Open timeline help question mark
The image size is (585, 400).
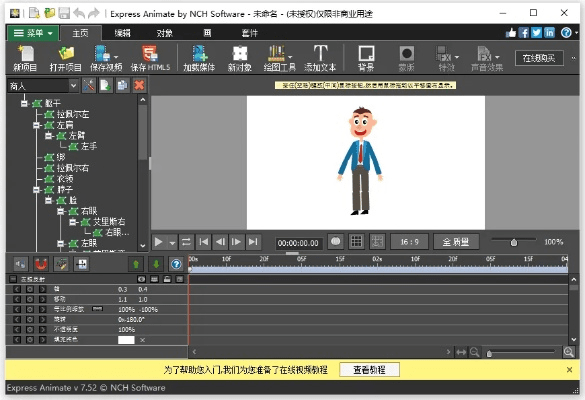point(176,264)
